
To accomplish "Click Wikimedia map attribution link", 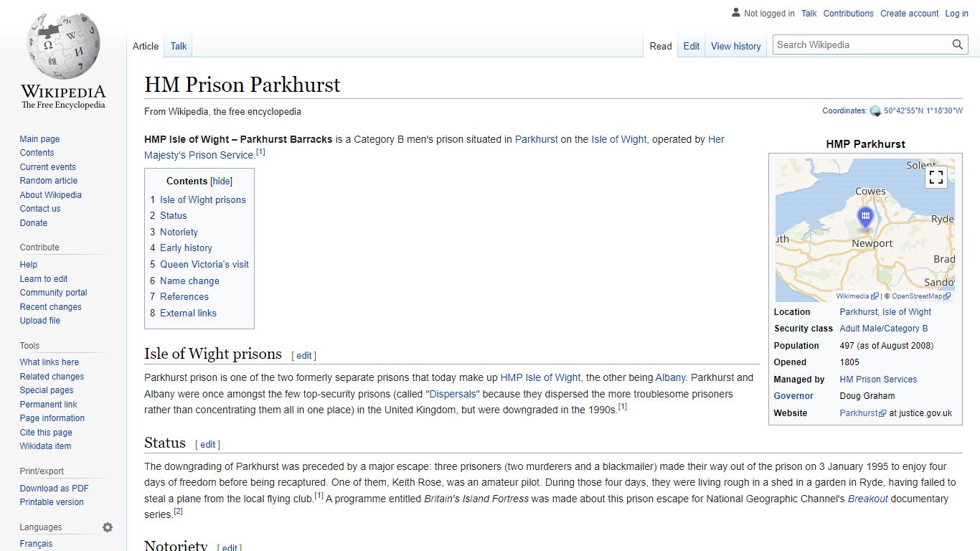I will [x=857, y=296].
